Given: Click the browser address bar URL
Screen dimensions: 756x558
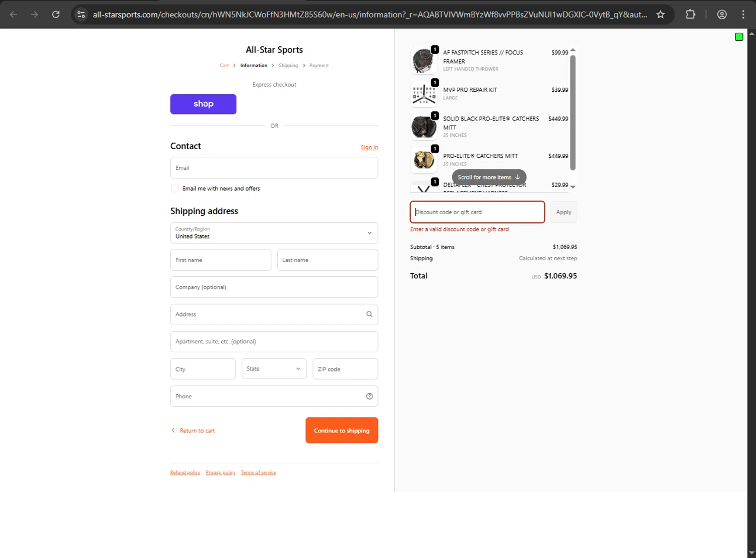Looking at the screenshot, I should pyautogui.click(x=370, y=15).
